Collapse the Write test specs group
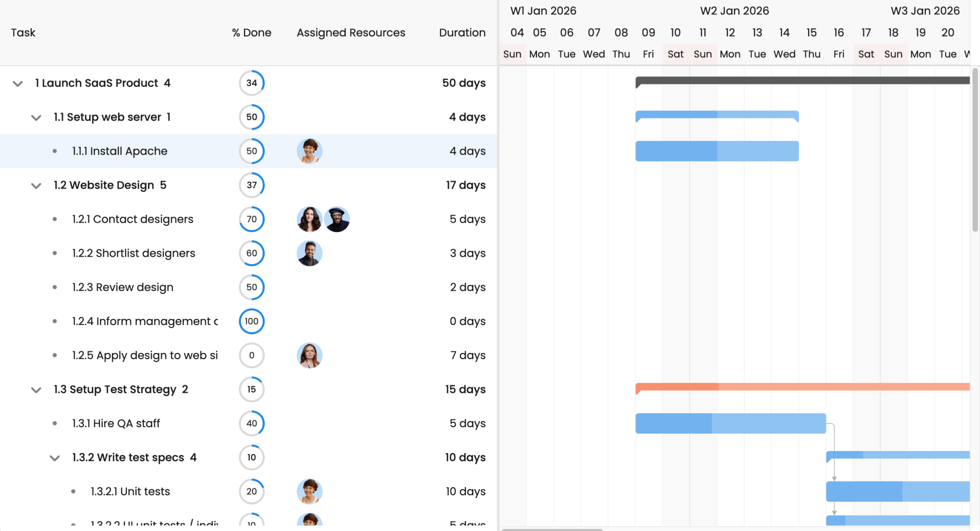 point(55,458)
